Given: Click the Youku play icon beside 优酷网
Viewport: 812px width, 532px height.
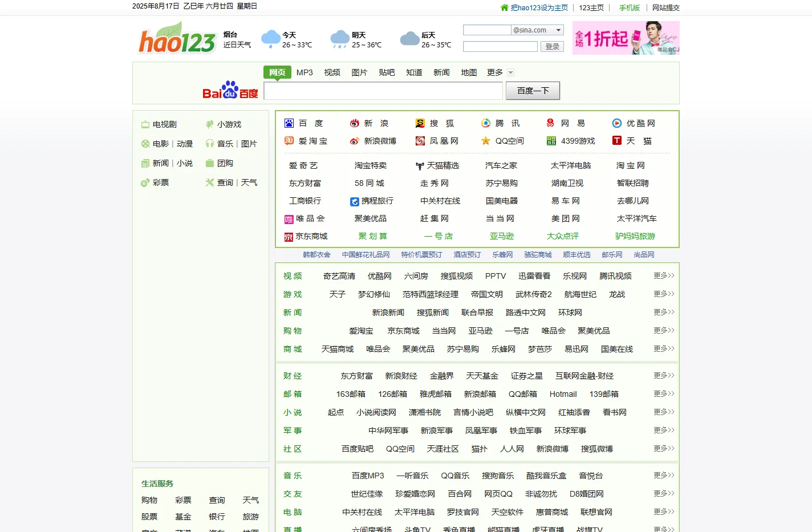Looking at the screenshot, I should pyautogui.click(x=617, y=123).
